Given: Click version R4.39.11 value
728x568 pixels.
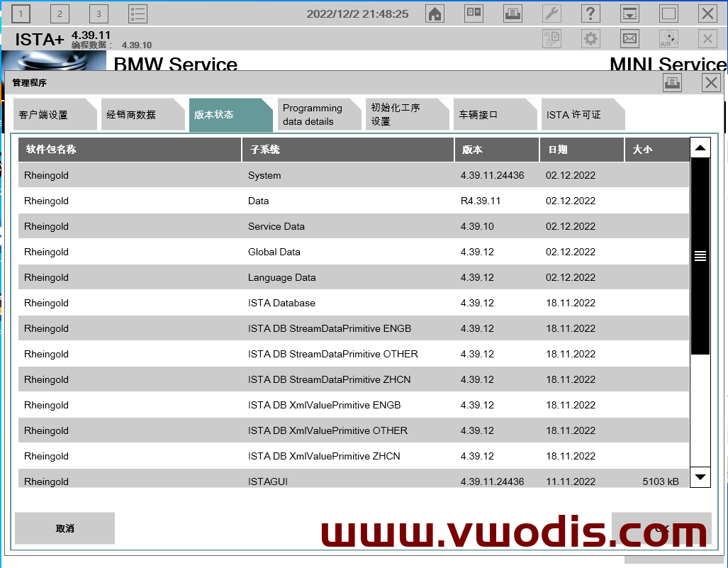Looking at the screenshot, I should (481, 201).
